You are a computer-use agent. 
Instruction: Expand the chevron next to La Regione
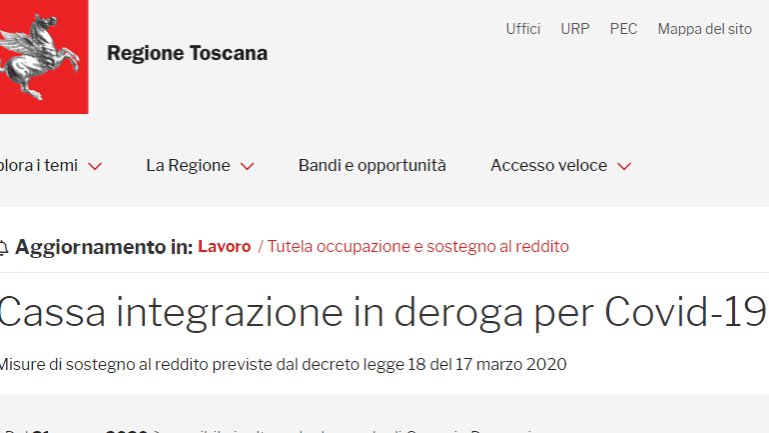pos(247,167)
